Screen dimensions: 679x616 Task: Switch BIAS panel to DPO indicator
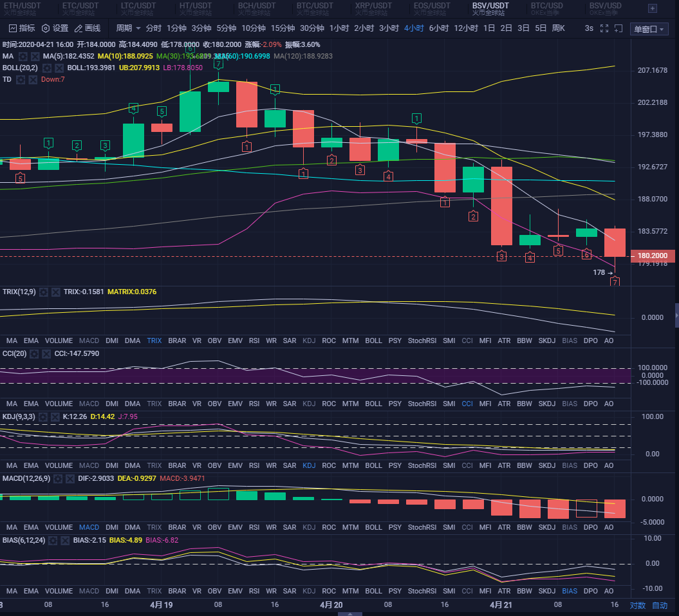click(590, 592)
